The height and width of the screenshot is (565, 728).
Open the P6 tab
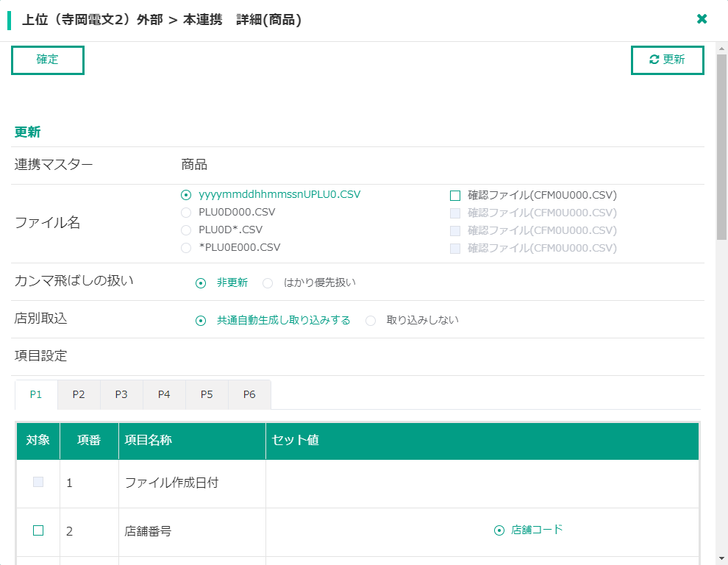[249, 394]
